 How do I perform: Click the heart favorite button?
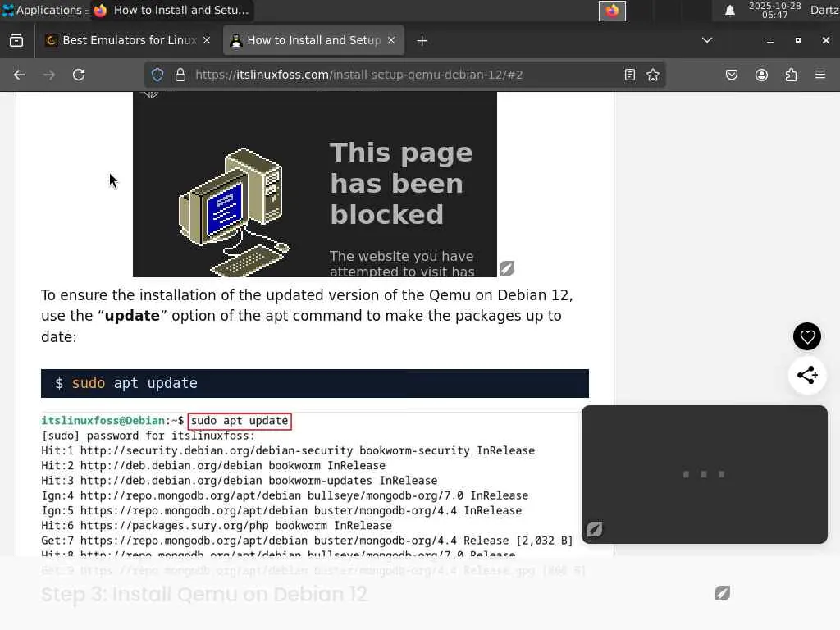(x=807, y=336)
